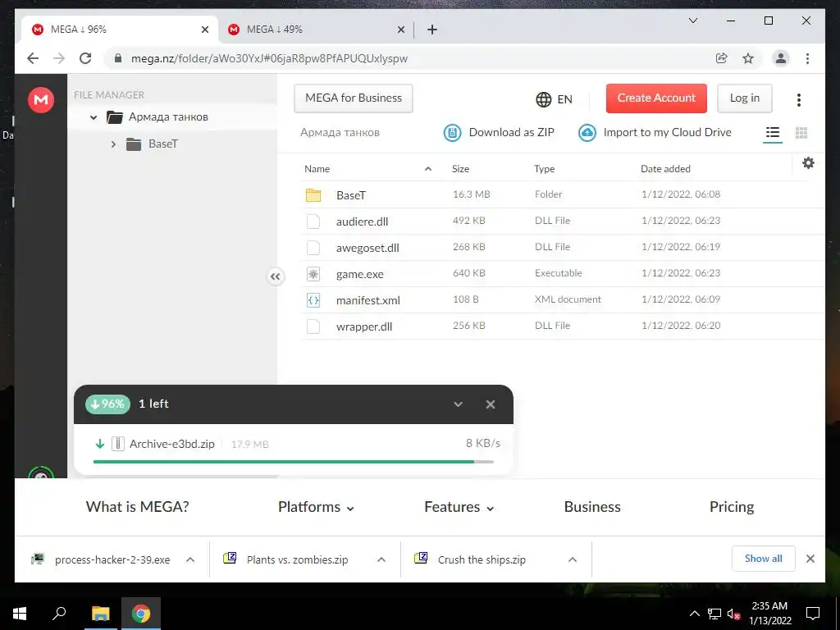Click the game.exe file icon
This screenshot has height=630, width=840.
(x=313, y=274)
